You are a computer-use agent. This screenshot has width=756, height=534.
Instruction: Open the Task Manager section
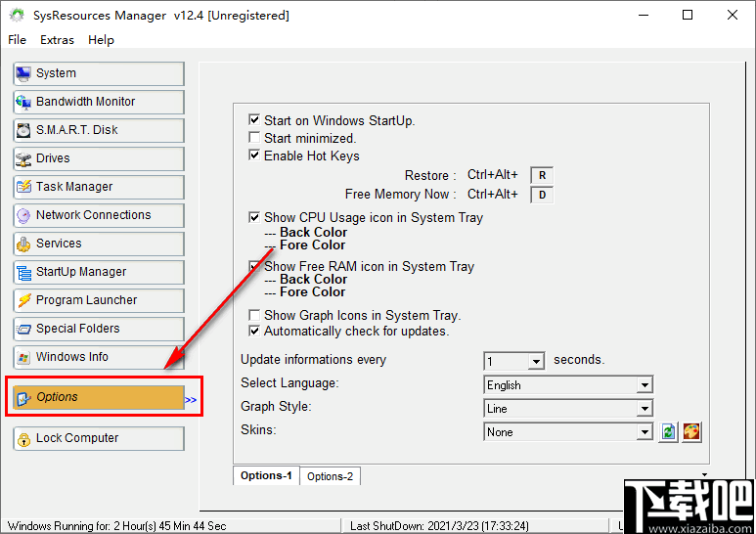pyautogui.click(x=99, y=187)
